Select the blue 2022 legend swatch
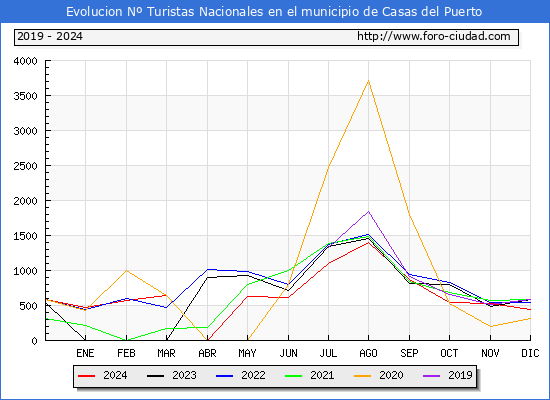 pos(224,376)
